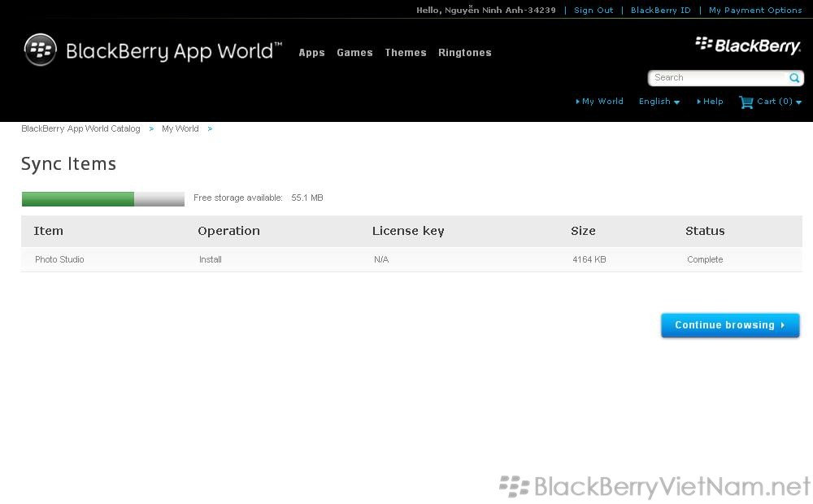Click the Install operation cell
The width and height of the screenshot is (813, 504).
[x=210, y=259]
